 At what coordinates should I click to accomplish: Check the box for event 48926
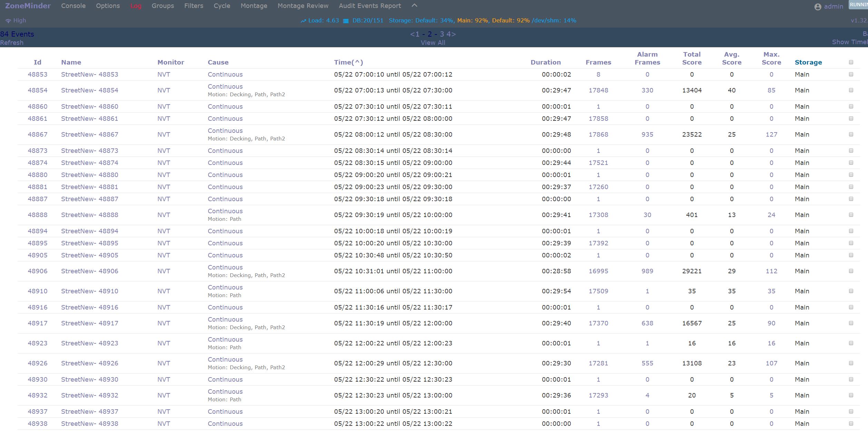point(851,363)
